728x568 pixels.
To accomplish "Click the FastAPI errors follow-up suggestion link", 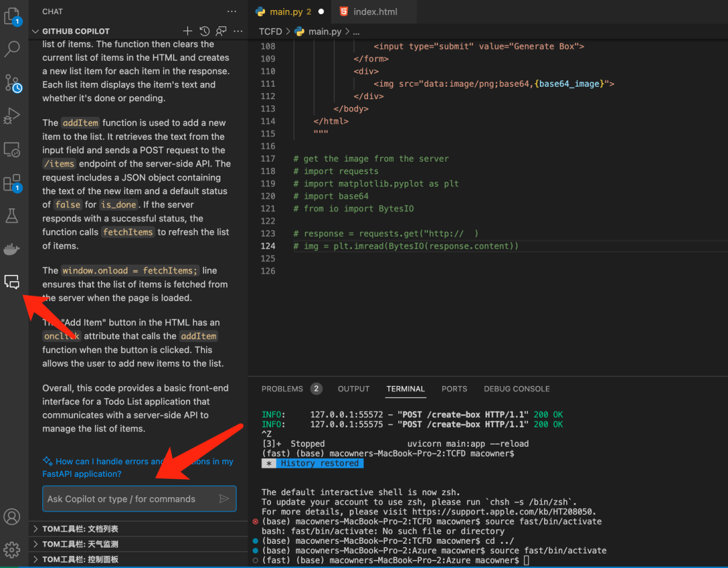I will 138,468.
